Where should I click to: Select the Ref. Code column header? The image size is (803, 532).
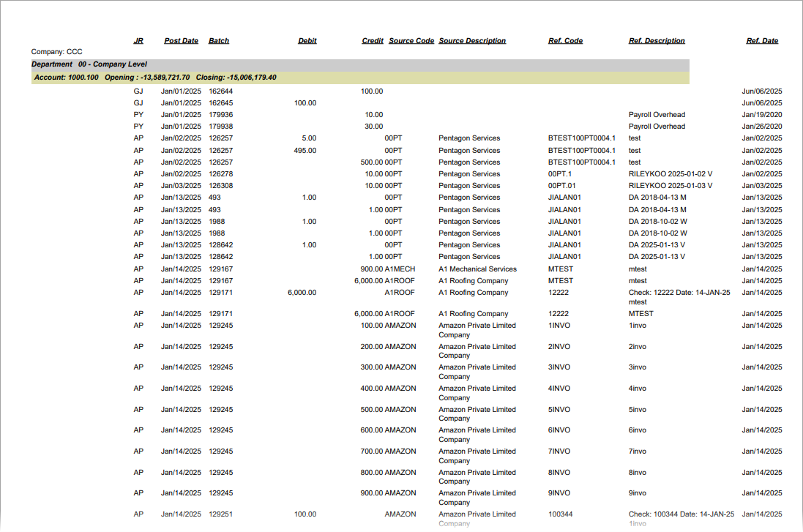tap(565, 41)
